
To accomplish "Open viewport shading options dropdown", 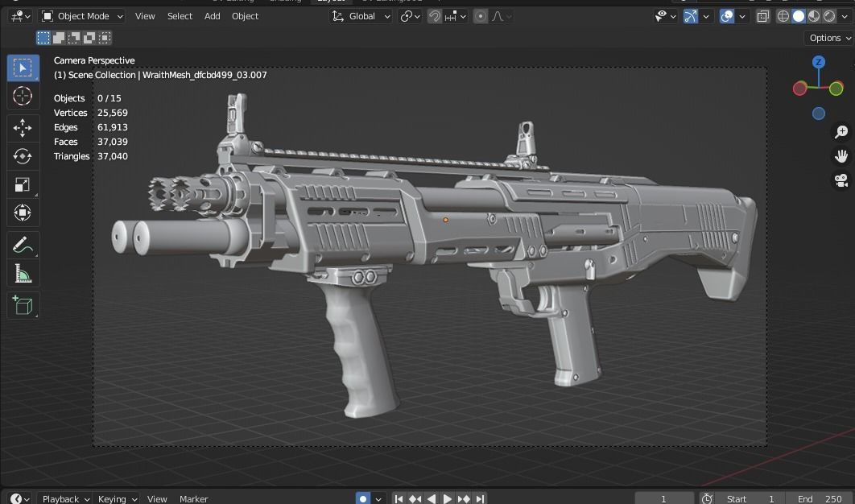I will coord(845,16).
